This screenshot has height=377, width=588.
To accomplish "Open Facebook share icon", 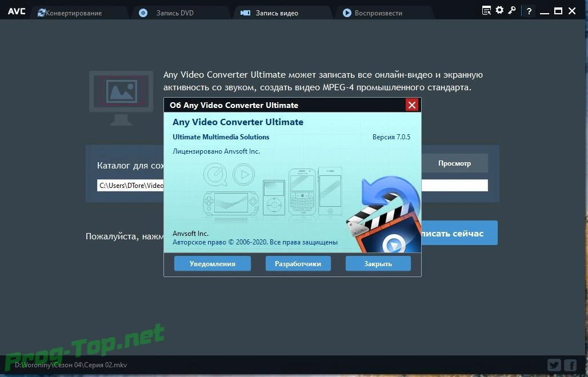I will 570,365.
